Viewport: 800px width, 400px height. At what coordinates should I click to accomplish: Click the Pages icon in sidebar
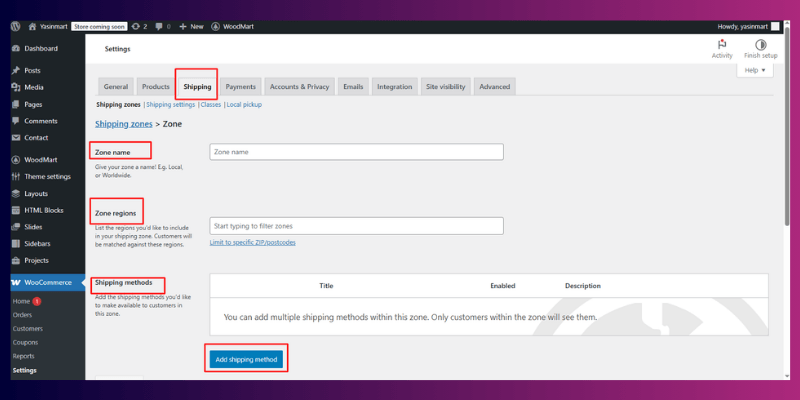(16, 104)
